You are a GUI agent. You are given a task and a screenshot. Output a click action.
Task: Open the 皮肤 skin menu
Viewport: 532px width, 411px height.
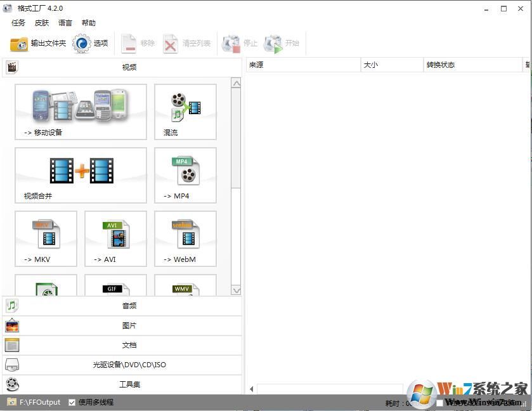coord(42,23)
